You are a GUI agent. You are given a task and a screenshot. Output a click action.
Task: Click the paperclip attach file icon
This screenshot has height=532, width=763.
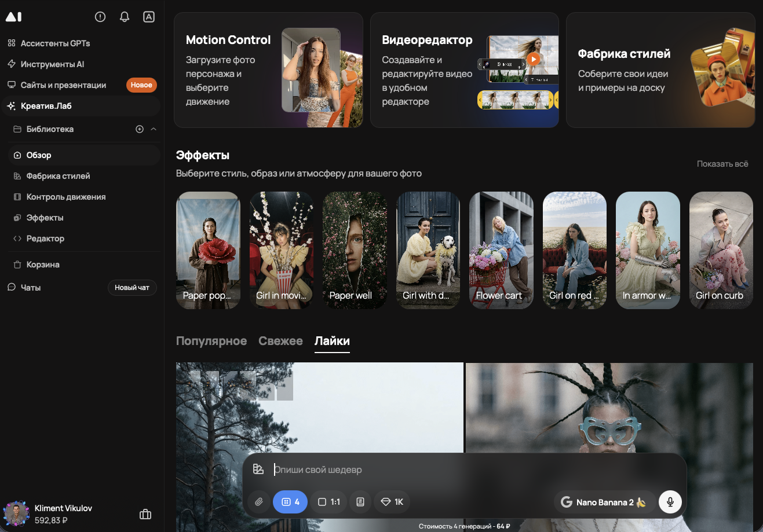[x=259, y=502]
